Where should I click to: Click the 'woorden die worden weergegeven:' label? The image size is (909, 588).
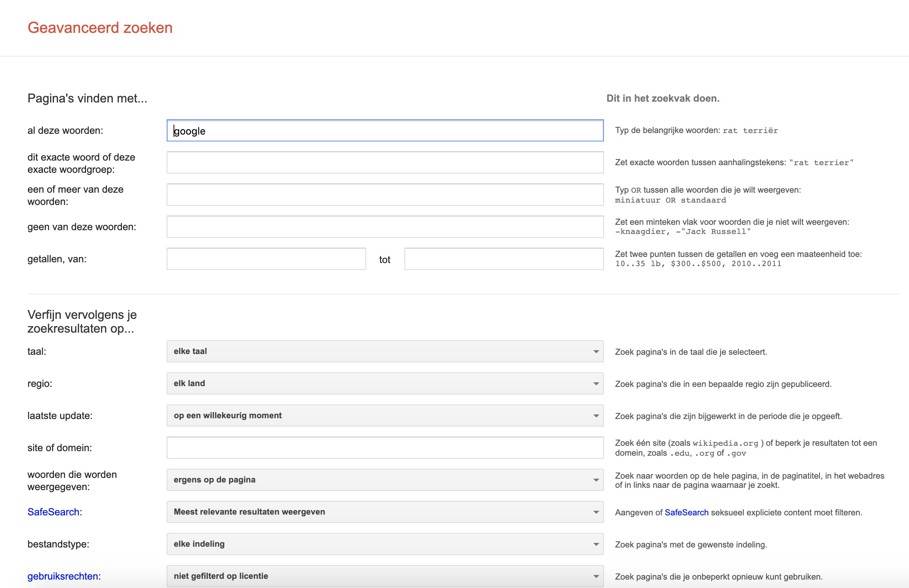click(72, 481)
